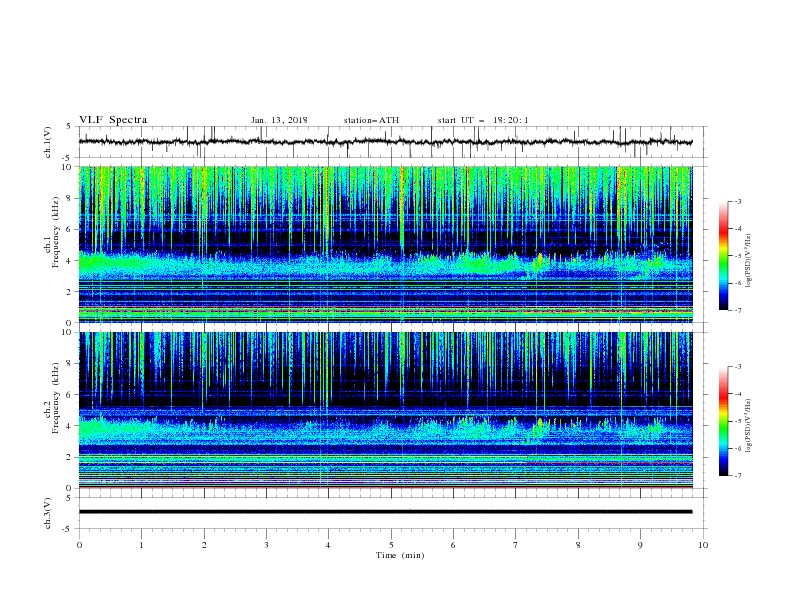Click the 'ch.3(V)' axis label

(48, 513)
